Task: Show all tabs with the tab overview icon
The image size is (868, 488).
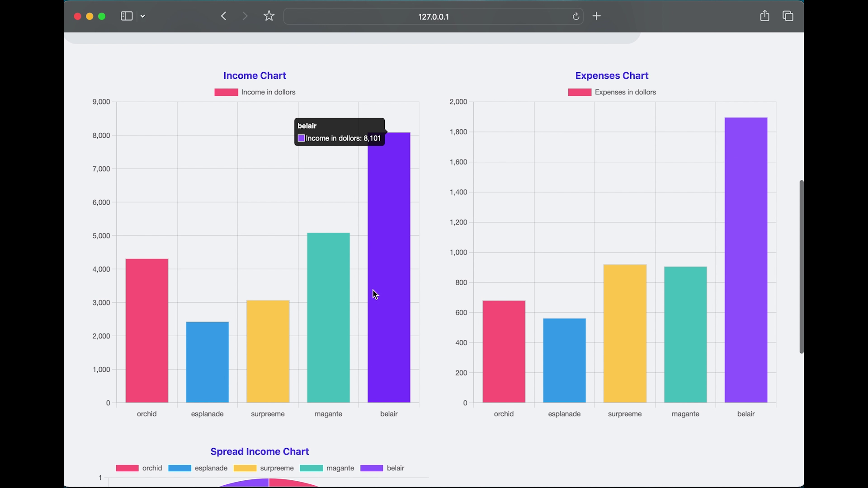Action: click(788, 16)
